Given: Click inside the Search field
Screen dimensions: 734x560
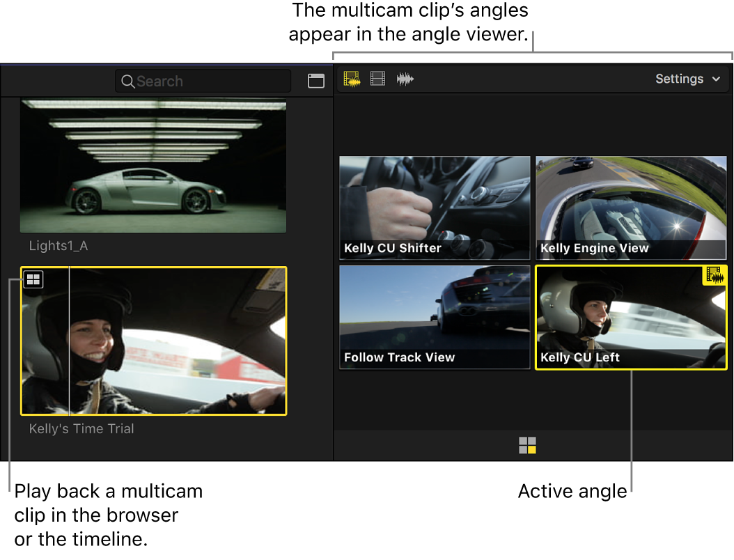Looking at the screenshot, I should tap(202, 81).
